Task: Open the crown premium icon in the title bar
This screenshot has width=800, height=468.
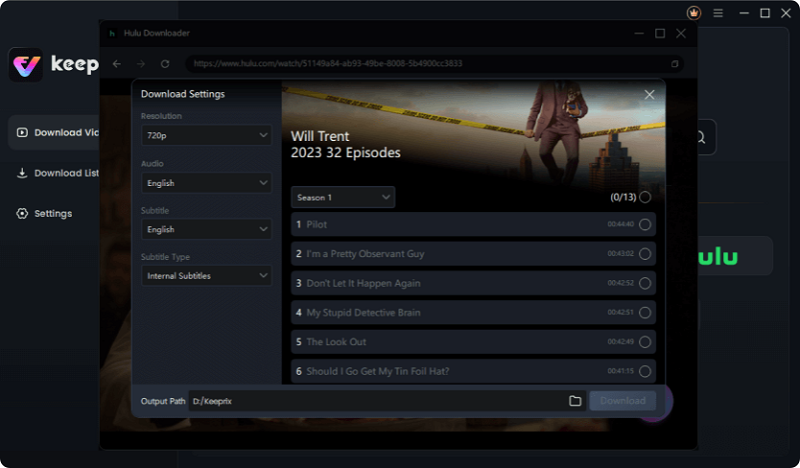Action: pyautogui.click(x=693, y=13)
